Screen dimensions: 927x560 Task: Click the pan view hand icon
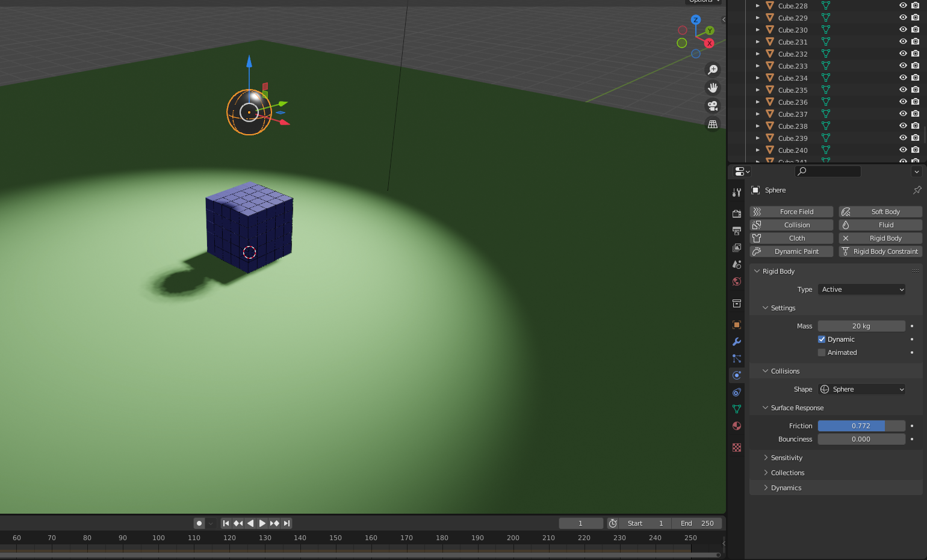[x=713, y=88]
